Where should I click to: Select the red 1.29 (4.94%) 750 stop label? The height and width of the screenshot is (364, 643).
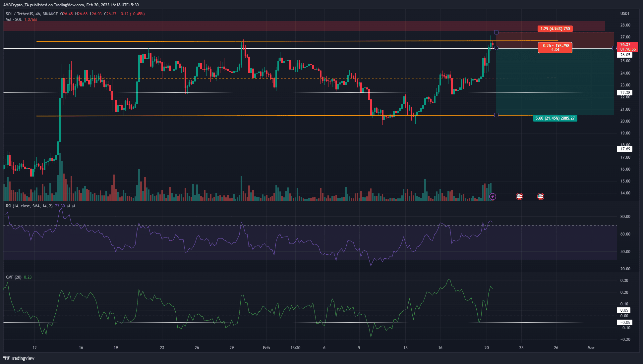click(555, 29)
